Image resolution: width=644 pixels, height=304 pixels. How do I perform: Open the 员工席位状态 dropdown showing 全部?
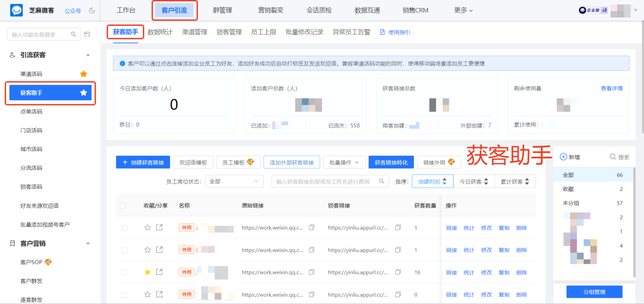tap(234, 181)
